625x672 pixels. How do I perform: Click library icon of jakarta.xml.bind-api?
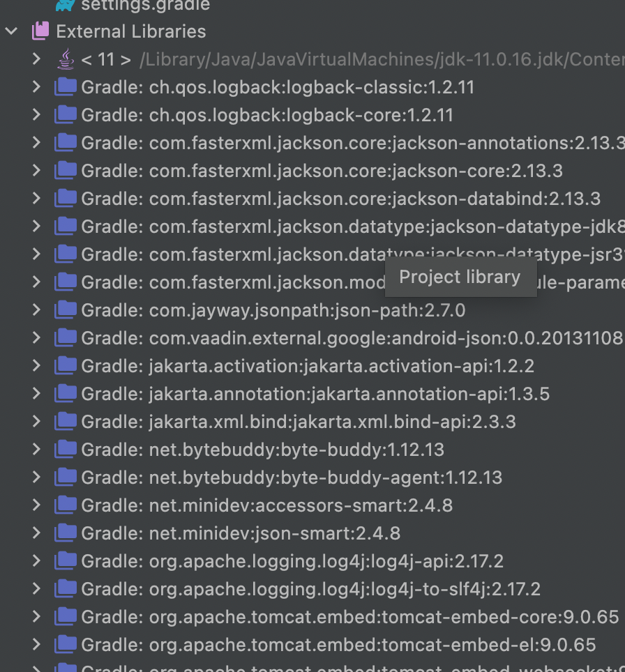click(66, 421)
